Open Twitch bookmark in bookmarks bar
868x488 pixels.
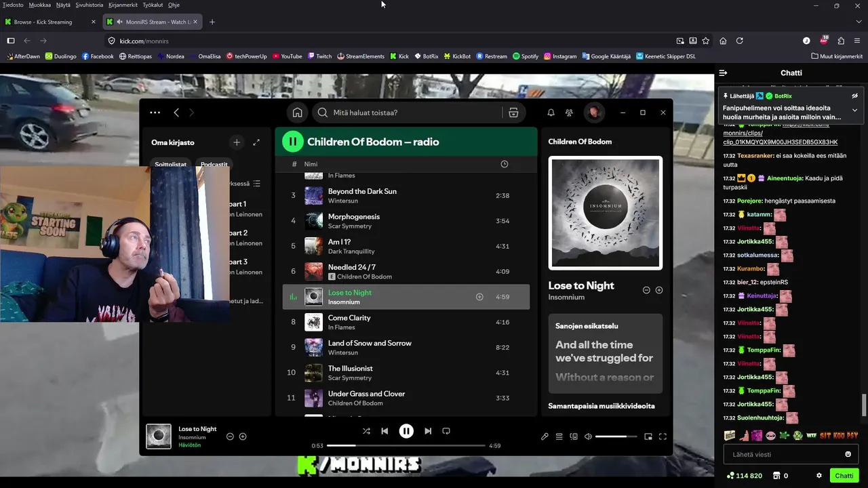(x=319, y=56)
